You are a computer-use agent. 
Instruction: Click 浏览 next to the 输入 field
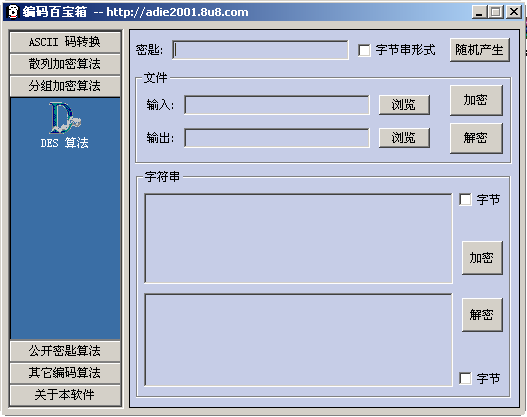[x=404, y=105]
